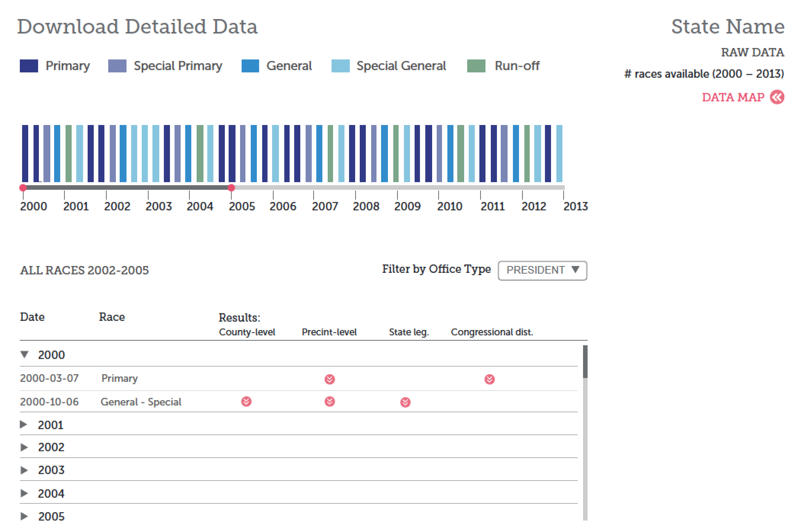
Task: Expand the 2003 year group
Action: (x=24, y=470)
